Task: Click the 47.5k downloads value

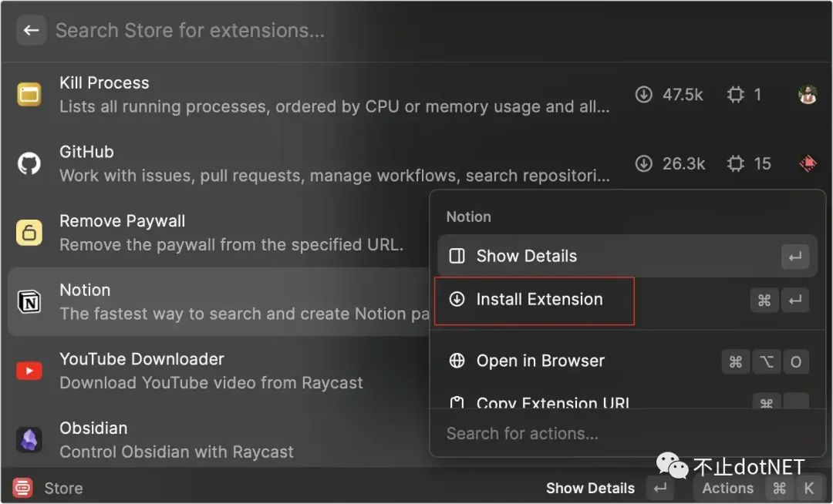Action: 683,95
